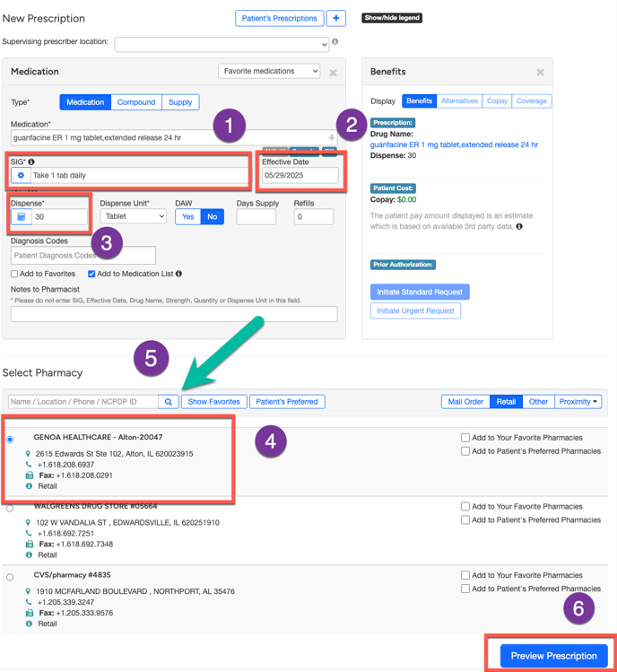Viewport: 617px width, 672px height.
Task: Click Initiate Urgent Request button
Action: [x=414, y=311]
